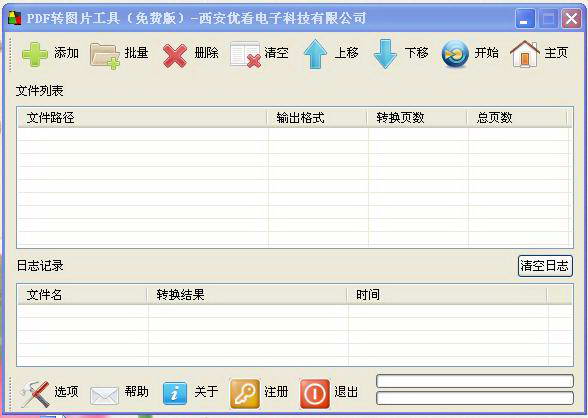Click the 注册 key icon

point(245,393)
